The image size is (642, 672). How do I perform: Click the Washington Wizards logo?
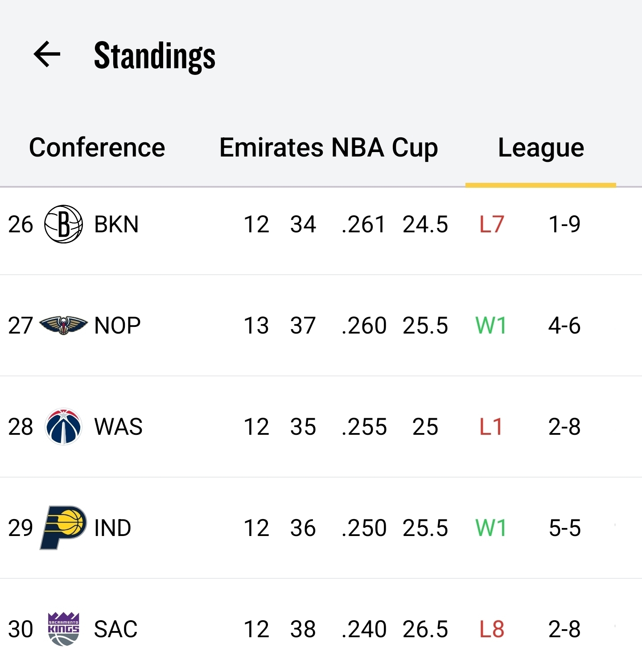tap(63, 427)
